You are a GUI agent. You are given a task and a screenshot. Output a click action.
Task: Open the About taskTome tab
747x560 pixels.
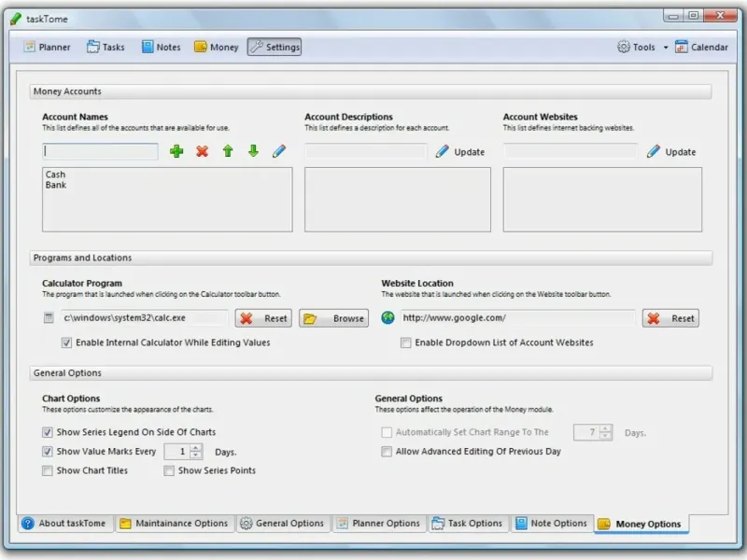[x=64, y=524]
